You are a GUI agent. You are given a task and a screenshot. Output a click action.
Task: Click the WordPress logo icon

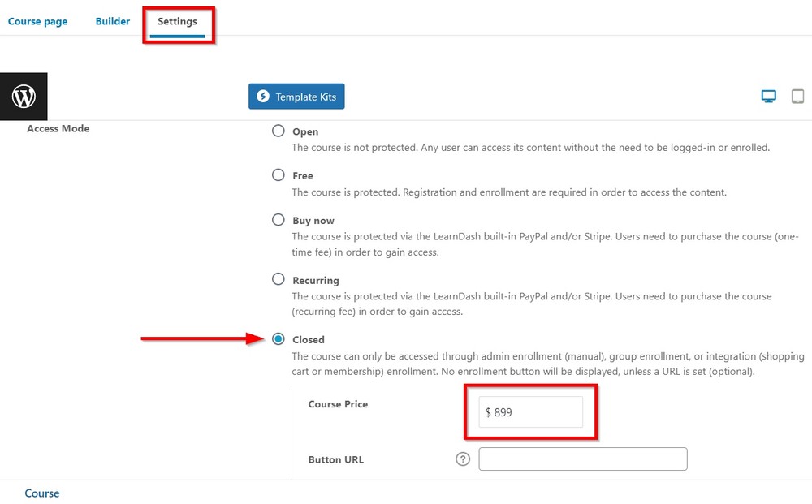point(24,96)
